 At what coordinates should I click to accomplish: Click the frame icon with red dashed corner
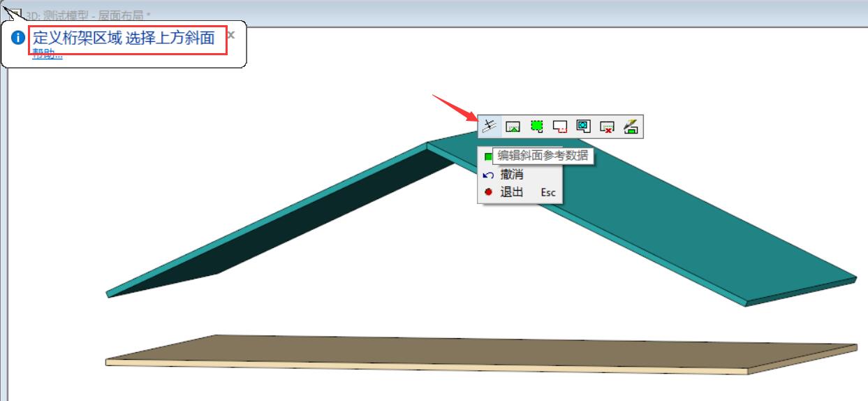point(560,126)
